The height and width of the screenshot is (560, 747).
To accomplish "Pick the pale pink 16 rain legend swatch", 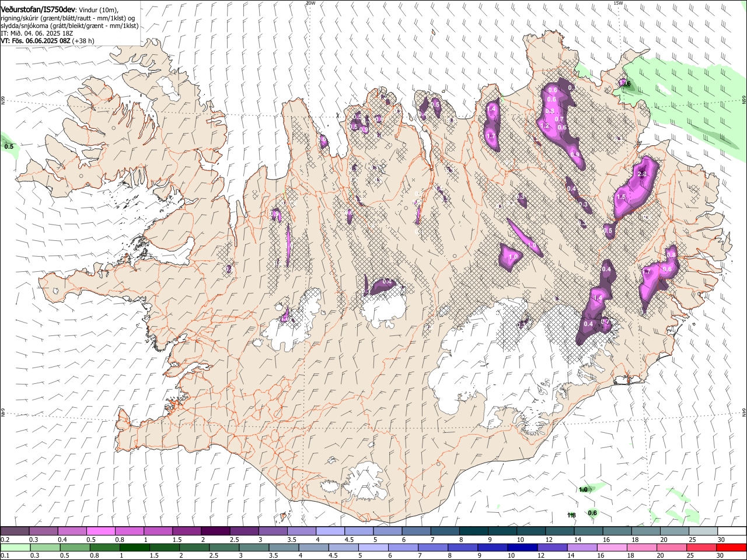I will pyautogui.click(x=612, y=548).
